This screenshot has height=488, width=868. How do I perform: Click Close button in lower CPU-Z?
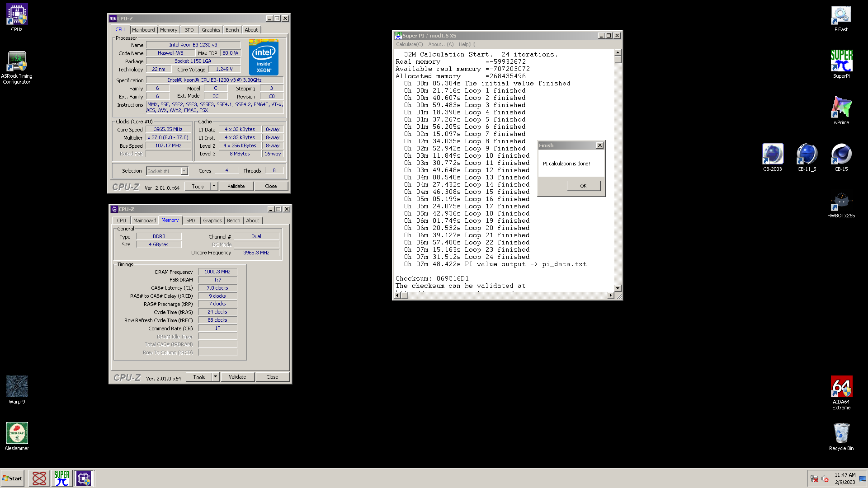click(272, 377)
